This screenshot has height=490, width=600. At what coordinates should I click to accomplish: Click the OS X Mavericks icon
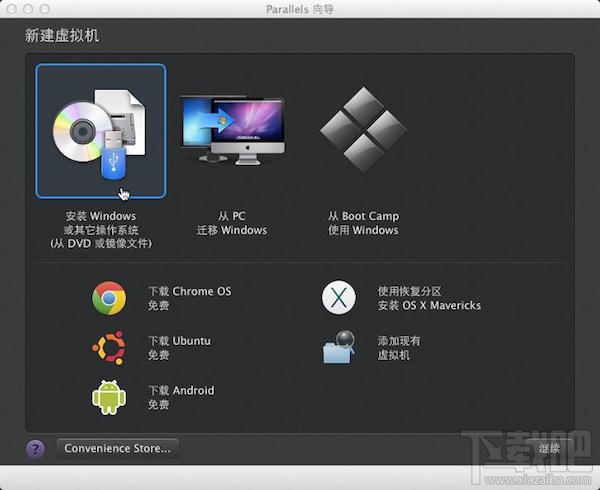[x=339, y=298]
